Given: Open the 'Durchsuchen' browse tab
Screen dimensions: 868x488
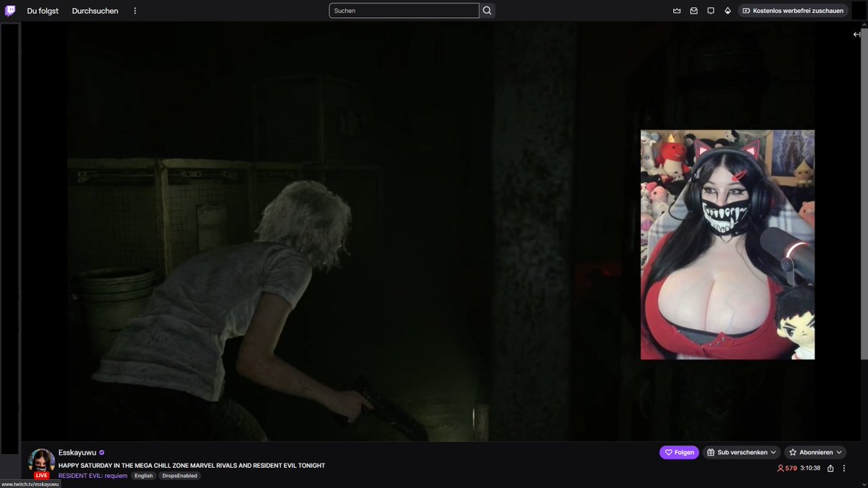Looking at the screenshot, I should click(95, 11).
